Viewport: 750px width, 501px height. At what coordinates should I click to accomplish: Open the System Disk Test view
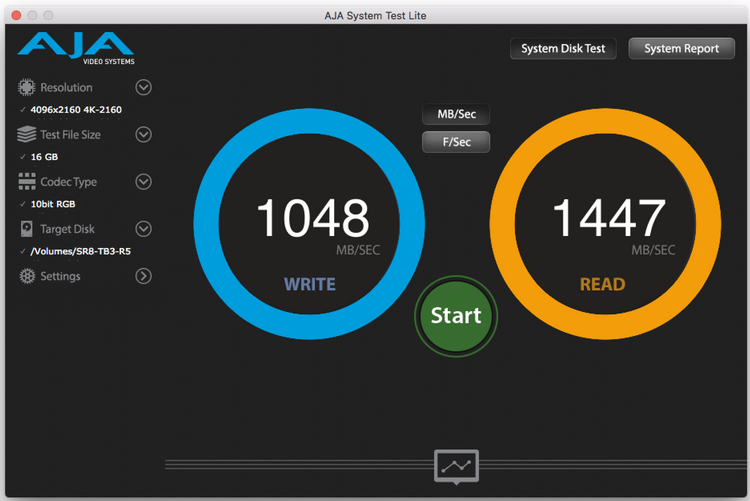(x=563, y=49)
